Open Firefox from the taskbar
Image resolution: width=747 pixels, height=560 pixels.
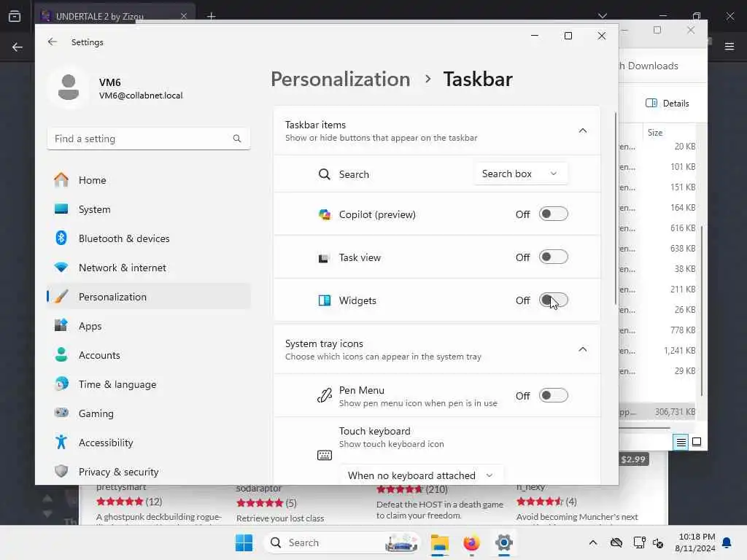pos(471,542)
